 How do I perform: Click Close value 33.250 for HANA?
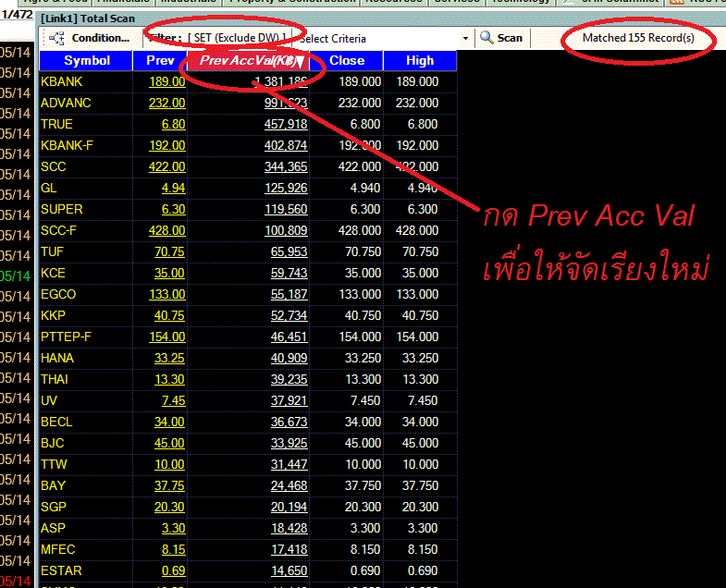click(x=363, y=359)
